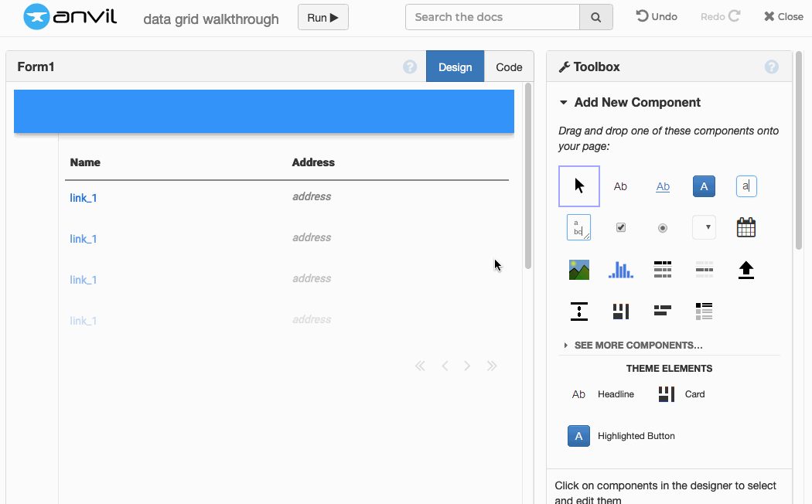The height and width of the screenshot is (504, 812).
Task: Click the form designer vertical scrollbar
Action: (528, 176)
